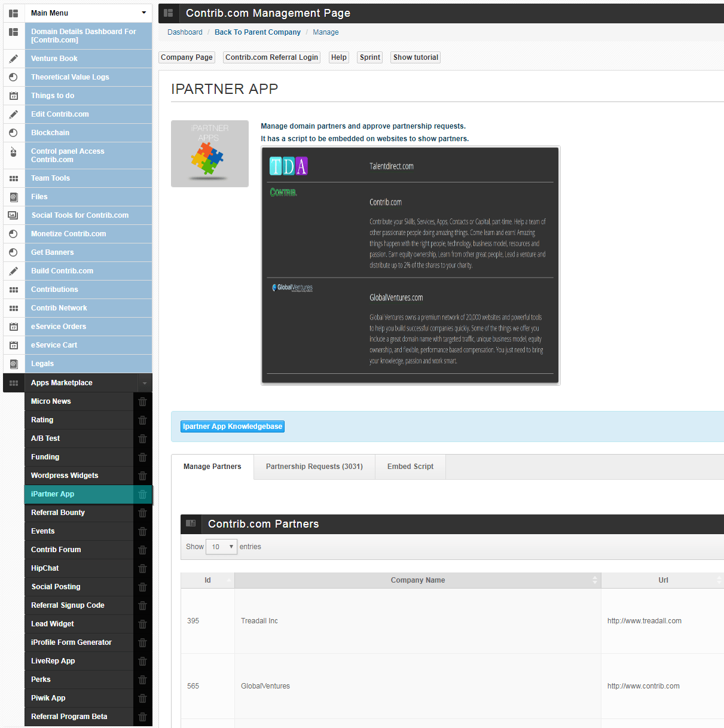
Task: Click trash icon for Referral Signup Code
Action: click(142, 605)
